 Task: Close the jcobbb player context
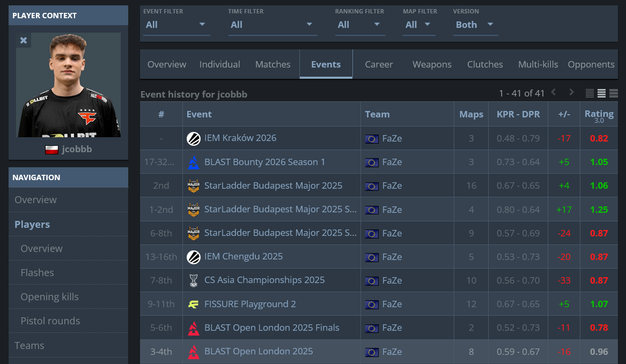[x=24, y=40]
